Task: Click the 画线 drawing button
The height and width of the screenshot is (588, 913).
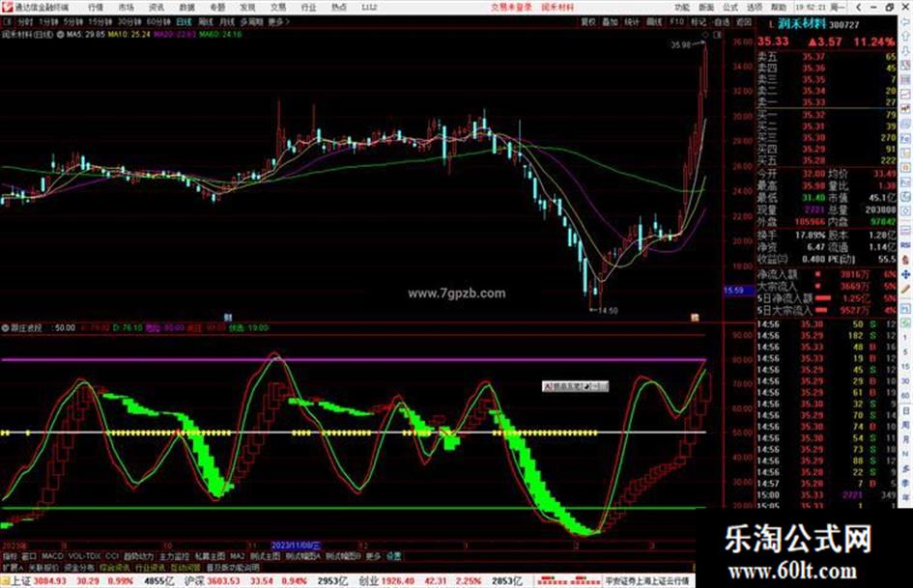Action: click(654, 21)
